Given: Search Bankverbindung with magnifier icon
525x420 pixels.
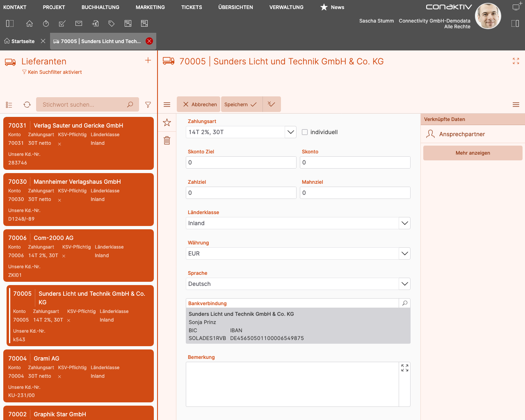Looking at the screenshot, I should click(405, 303).
